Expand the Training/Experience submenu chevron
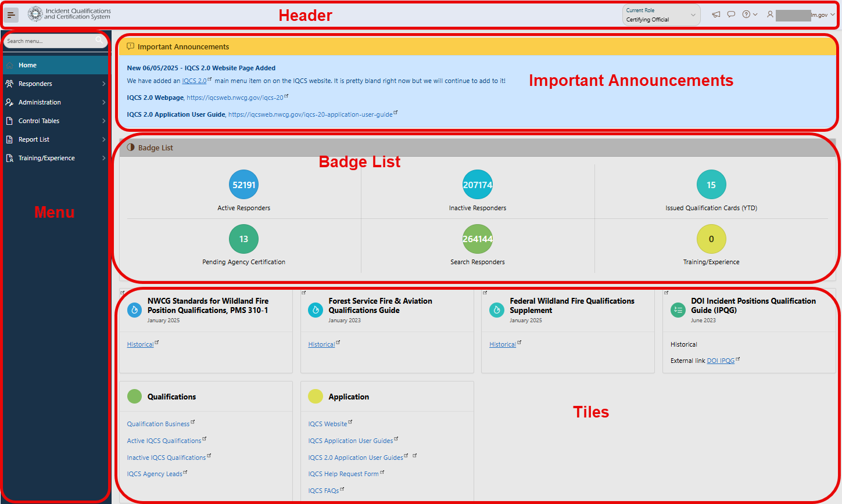842x504 pixels. (104, 158)
